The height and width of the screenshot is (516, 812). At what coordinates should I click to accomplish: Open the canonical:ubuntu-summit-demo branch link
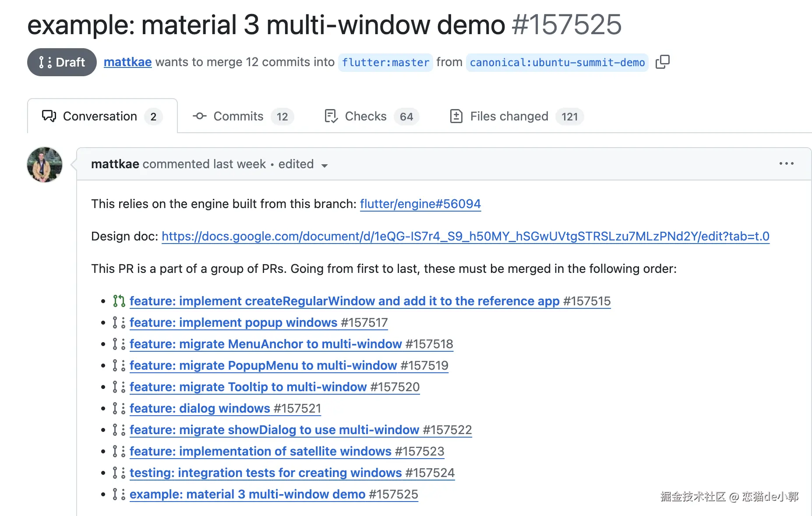pyautogui.click(x=557, y=62)
